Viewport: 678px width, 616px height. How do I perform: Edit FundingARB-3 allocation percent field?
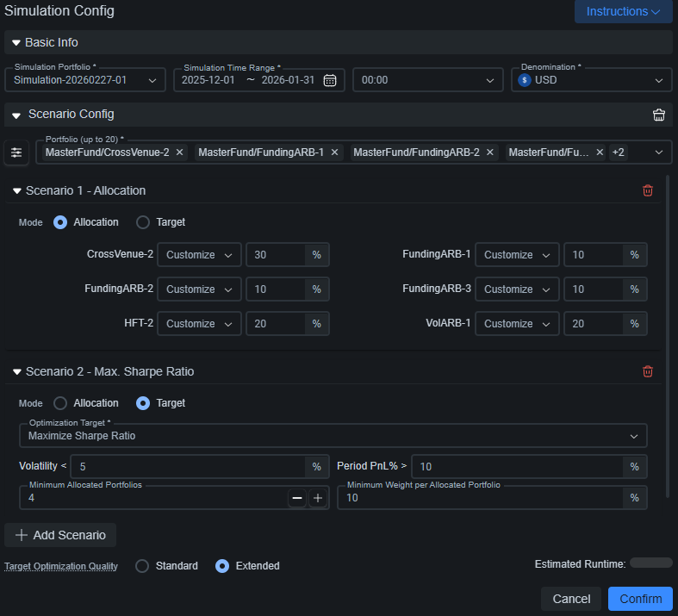(594, 289)
